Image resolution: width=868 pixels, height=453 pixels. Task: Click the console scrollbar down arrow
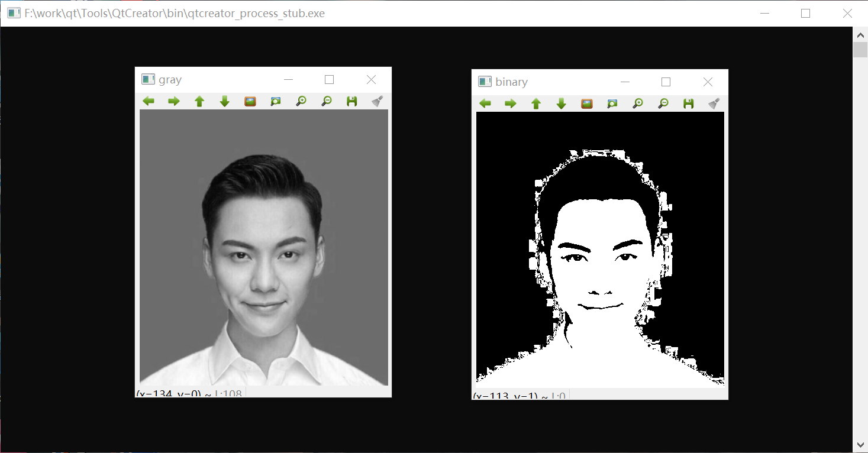pyautogui.click(x=860, y=444)
